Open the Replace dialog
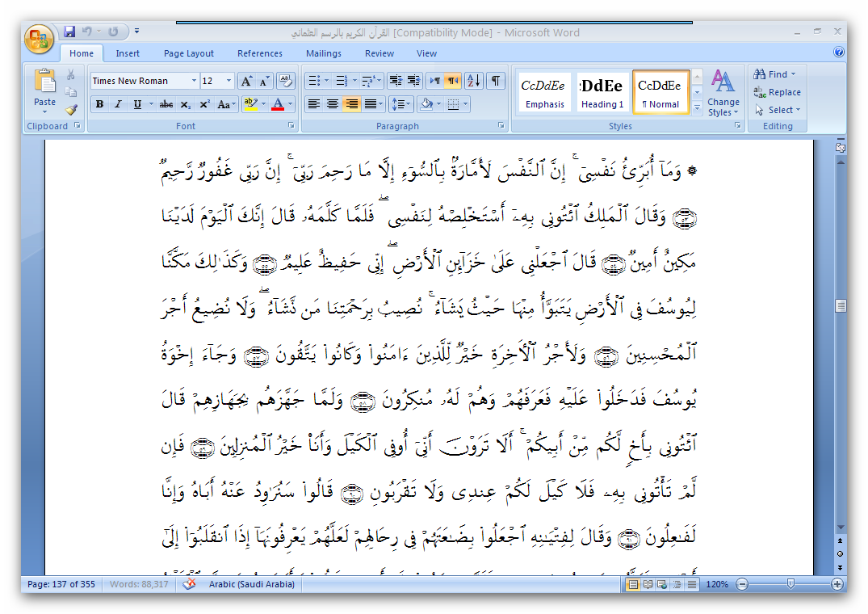 click(x=778, y=92)
